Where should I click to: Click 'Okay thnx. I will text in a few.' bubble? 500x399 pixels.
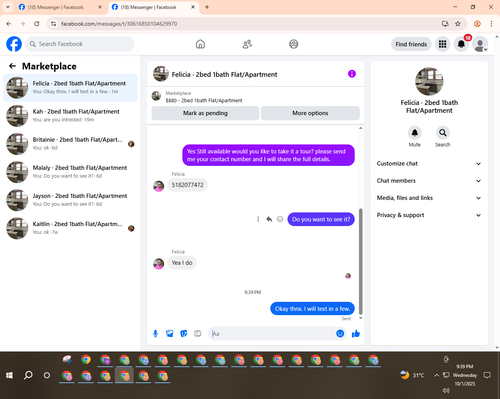click(x=312, y=309)
